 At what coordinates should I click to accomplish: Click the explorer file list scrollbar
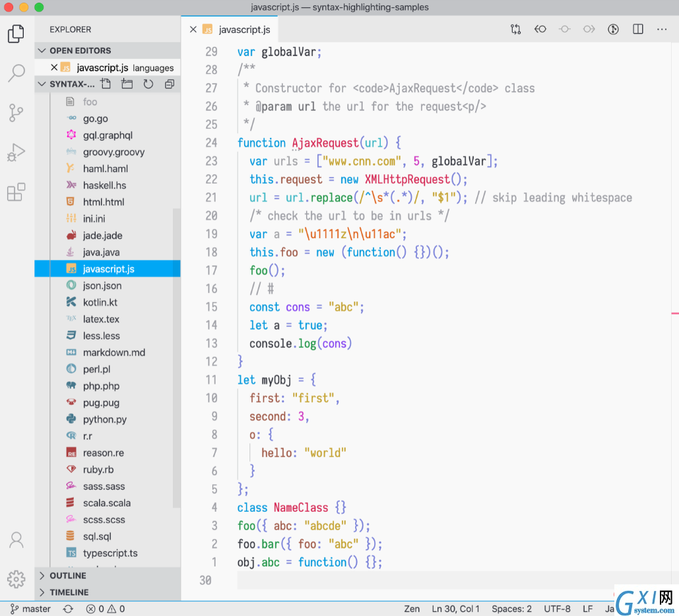point(177,358)
